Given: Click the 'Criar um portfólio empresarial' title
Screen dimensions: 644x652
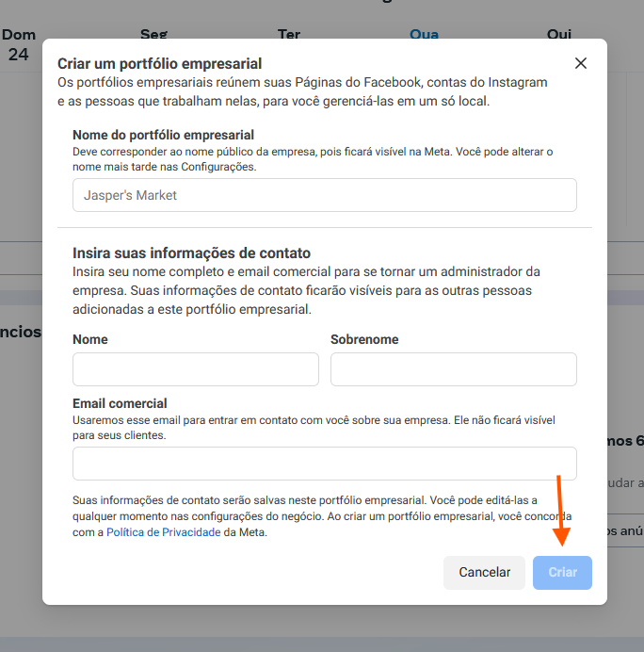Looking at the screenshot, I should click(x=159, y=64).
